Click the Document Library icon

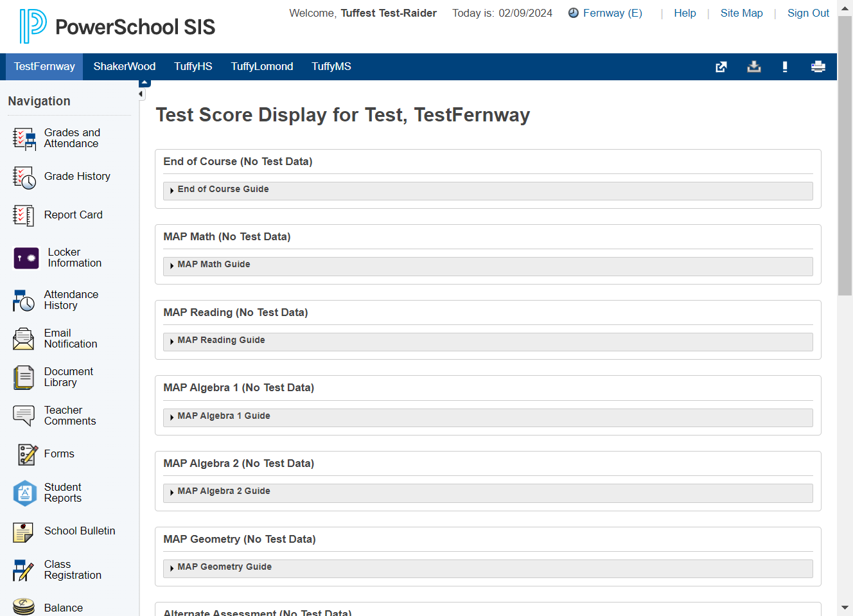(24, 378)
